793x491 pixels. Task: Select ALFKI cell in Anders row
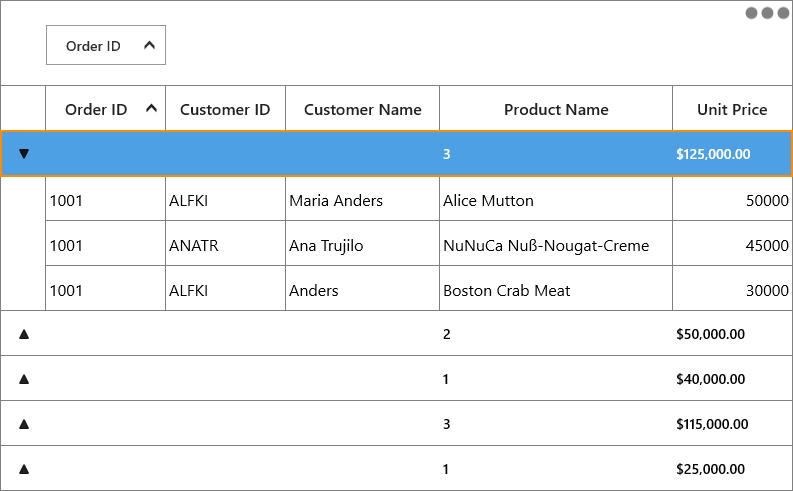(226, 288)
